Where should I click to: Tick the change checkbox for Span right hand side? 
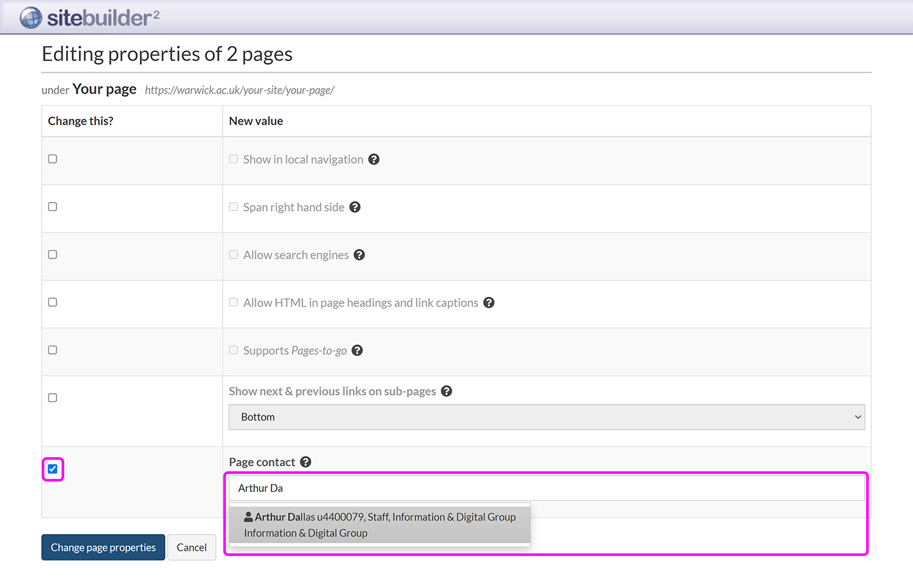coord(53,206)
